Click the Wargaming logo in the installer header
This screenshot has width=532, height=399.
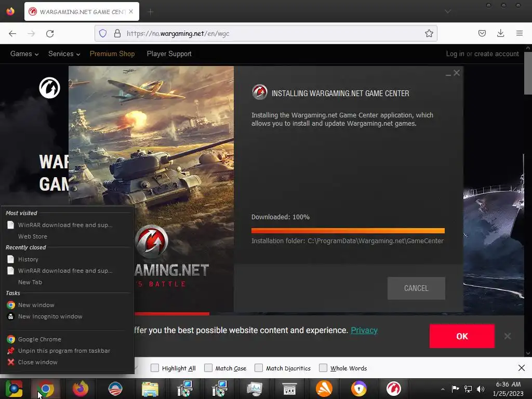[x=260, y=92]
